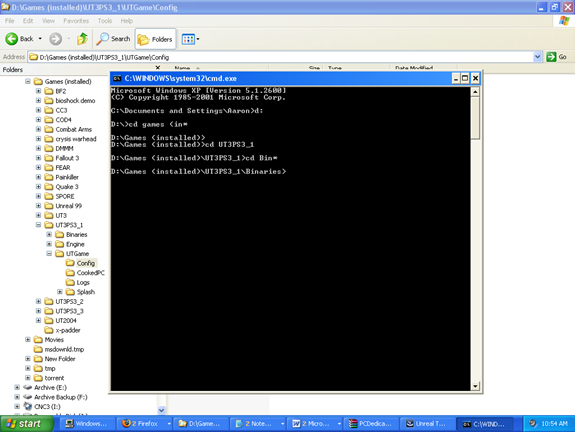The height and width of the screenshot is (433, 576).
Task: Switch to 2 Firefox taskbar group
Action: 146,423
